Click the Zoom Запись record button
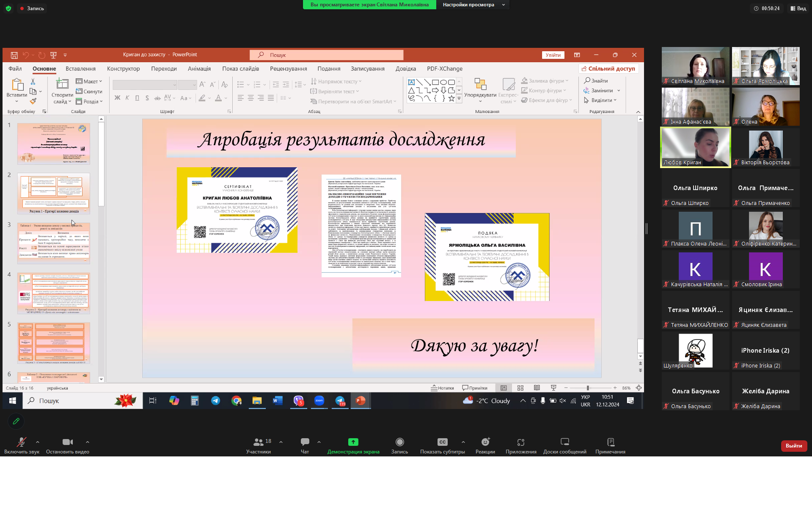The width and height of the screenshot is (812, 525). click(399, 446)
